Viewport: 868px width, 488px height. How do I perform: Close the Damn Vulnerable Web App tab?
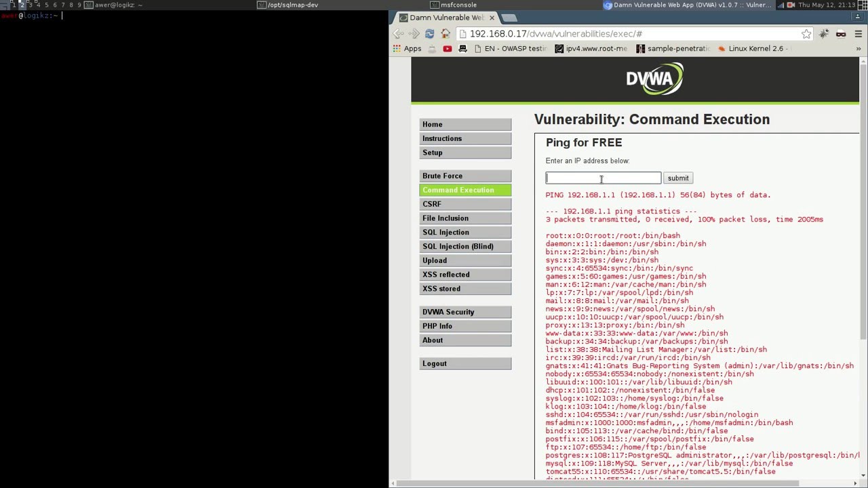coord(492,18)
